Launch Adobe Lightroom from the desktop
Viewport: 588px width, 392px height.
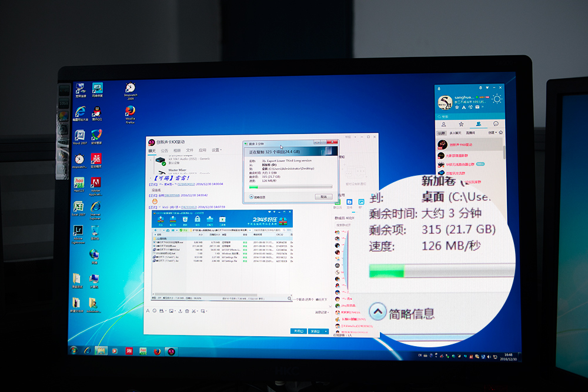coord(78,234)
